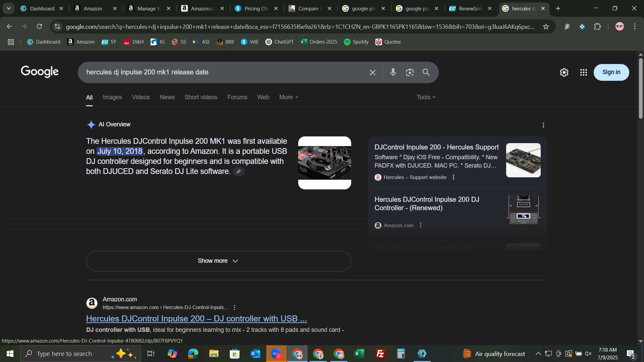
Task: Open tab search dropdown arrow
Action: (x=9, y=8)
